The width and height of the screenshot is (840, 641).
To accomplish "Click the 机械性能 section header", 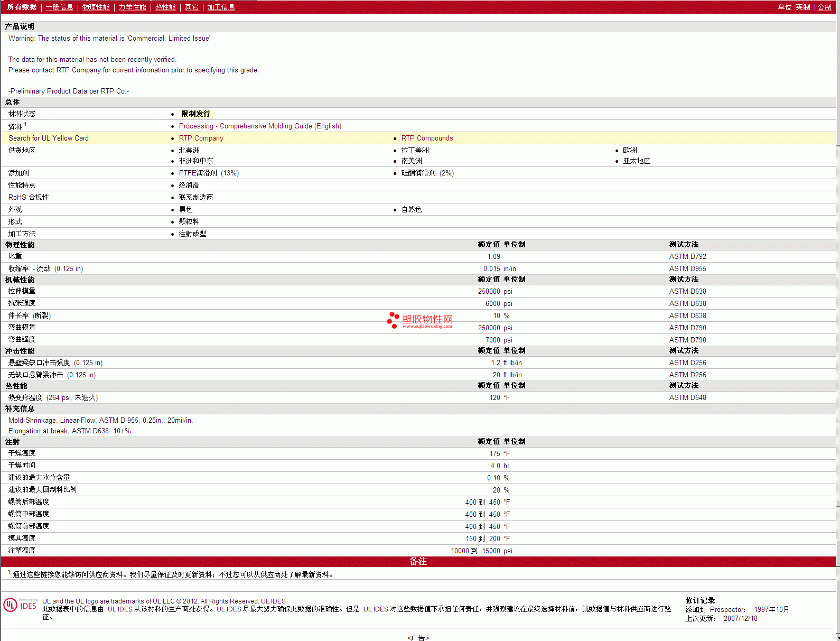I will 20,280.
